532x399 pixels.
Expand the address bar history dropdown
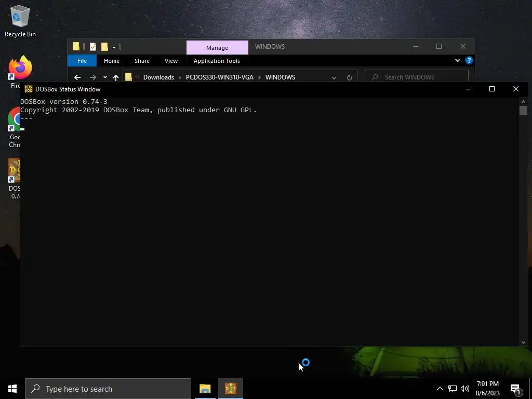click(334, 78)
